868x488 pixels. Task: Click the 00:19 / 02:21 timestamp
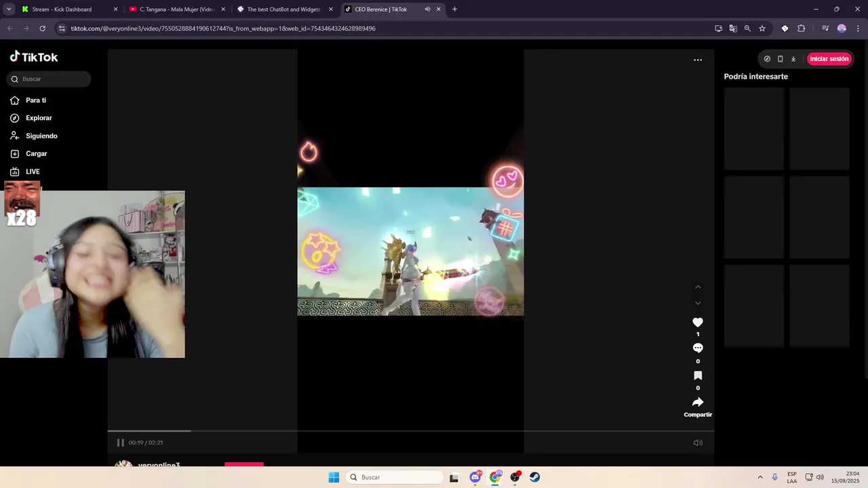[146, 443]
